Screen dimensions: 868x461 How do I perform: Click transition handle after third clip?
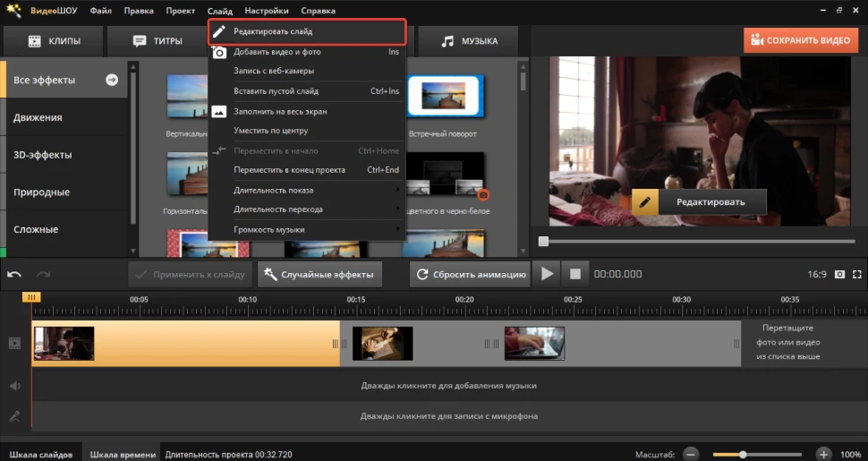pyautogui.click(x=736, y=344)
